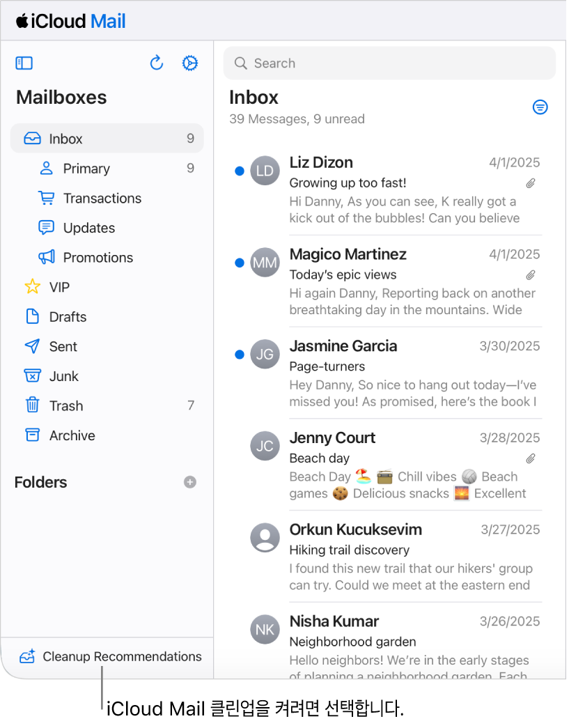Click the VIP star icon

[x=32, y=286]
